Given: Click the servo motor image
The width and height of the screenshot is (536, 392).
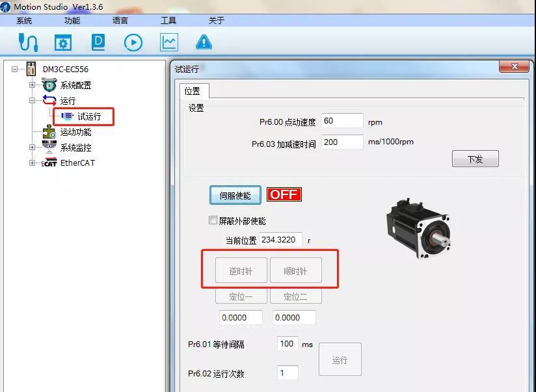Looking at the screenshot, I should tap(419, 228).
